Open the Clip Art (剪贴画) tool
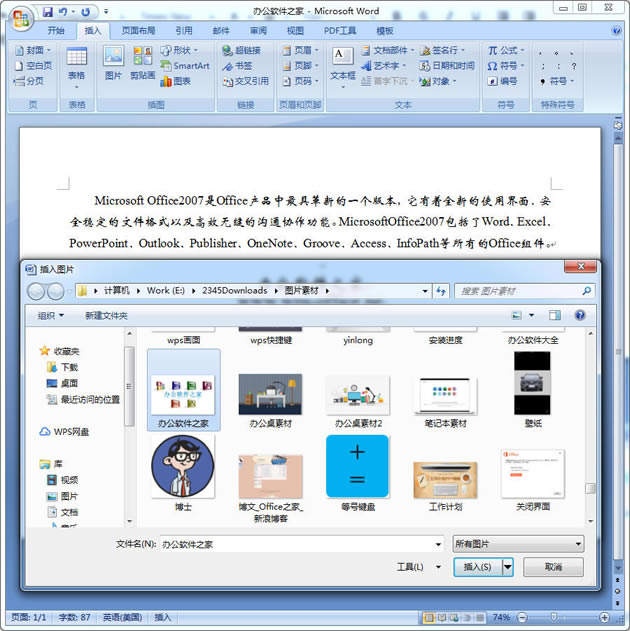The width and height of the screenshot is (630, 631). pyautogui.click(x=142, y=62)
